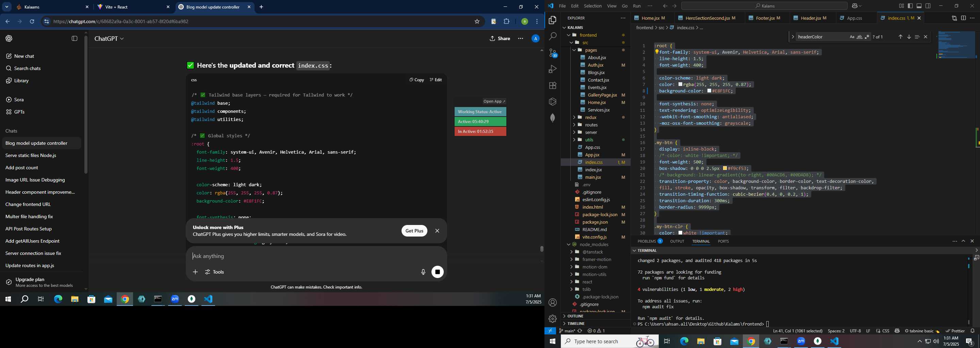Bookmark this page with the Chrome star icon
The image size is (980, 348).
pos(477,22)
